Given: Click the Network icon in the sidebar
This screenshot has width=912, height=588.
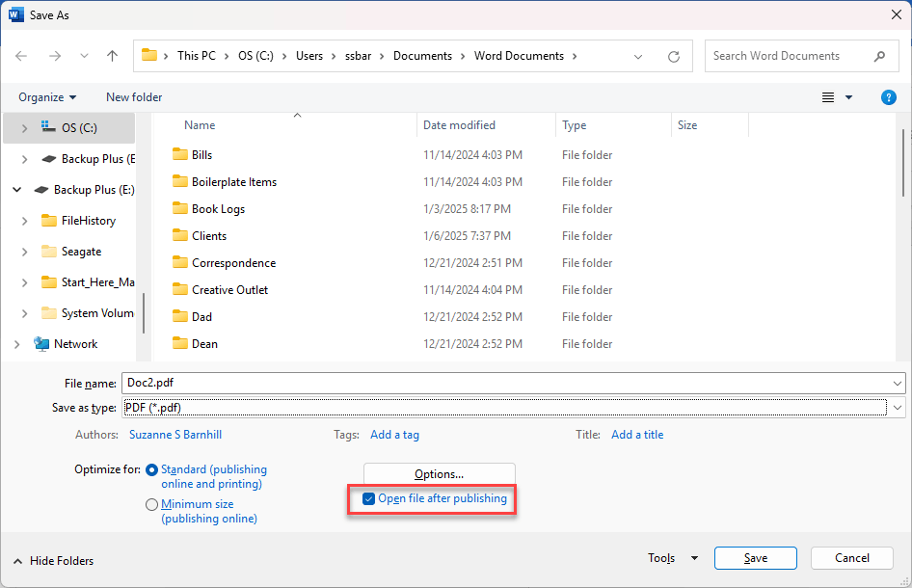Looking at the screenshot, I should (x=41, y=344).
